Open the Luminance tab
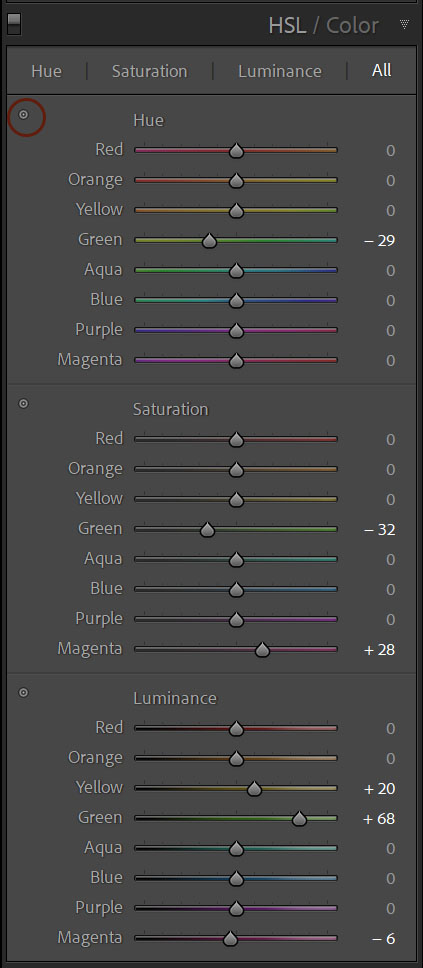The height and width of the screenshot is (968, 423). point(280,71)
